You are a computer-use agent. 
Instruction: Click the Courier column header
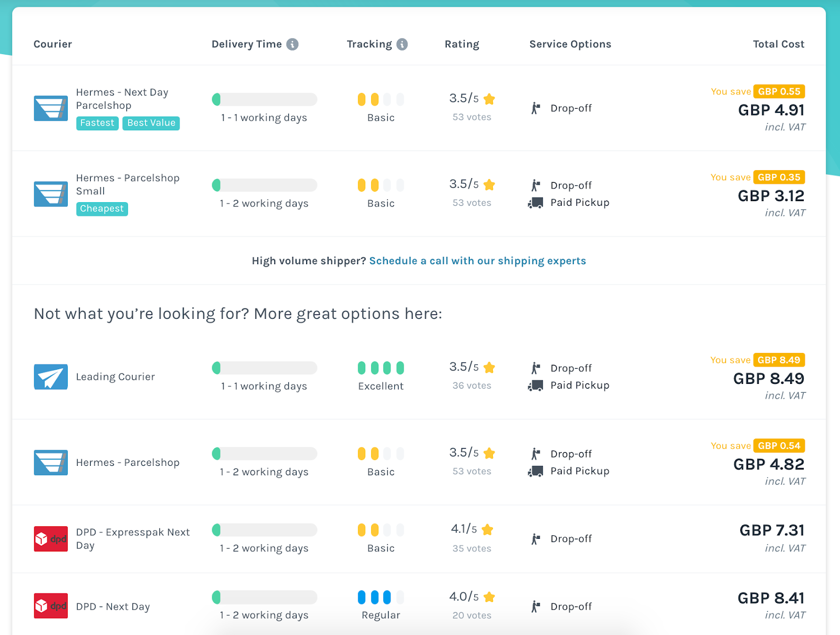[53, 44]
